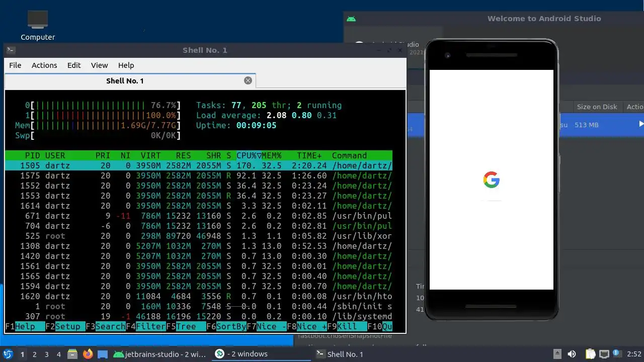Close the Shell No. 1 tab
This screenshot has width=644, height=362.
coord(248,80)
